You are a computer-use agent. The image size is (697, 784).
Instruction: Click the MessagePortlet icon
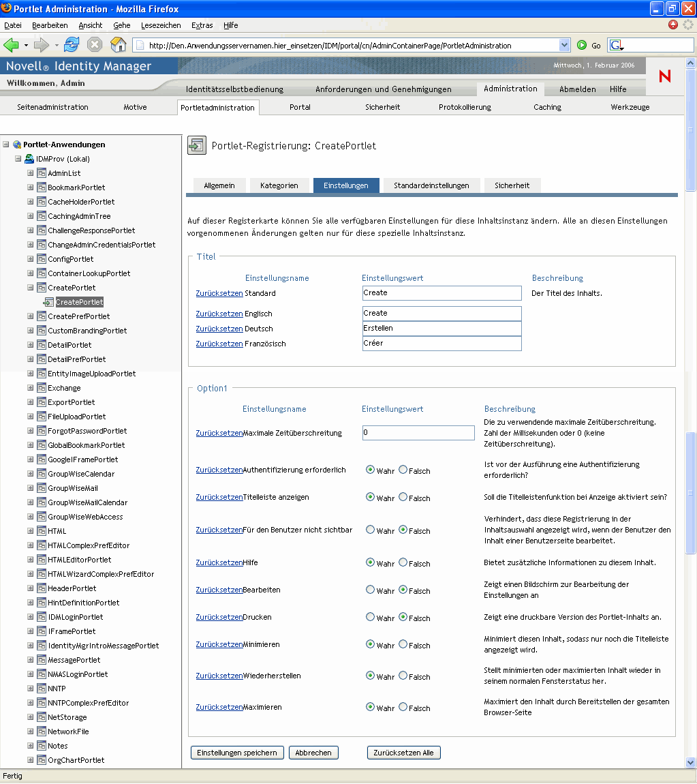[x=42, y=660]
